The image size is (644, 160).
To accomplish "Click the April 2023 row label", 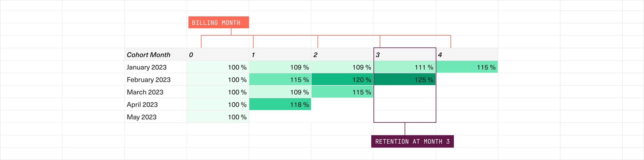I will pos(142,105).
